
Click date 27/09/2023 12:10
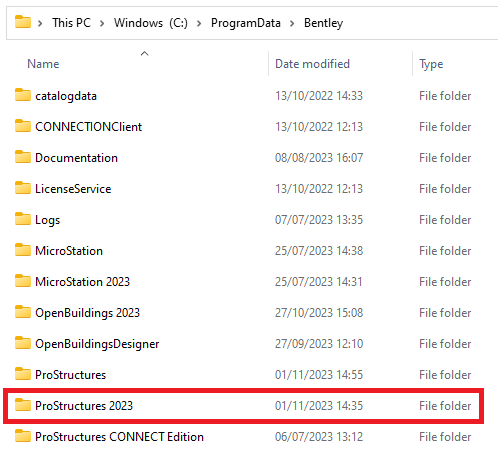[319, 344]
